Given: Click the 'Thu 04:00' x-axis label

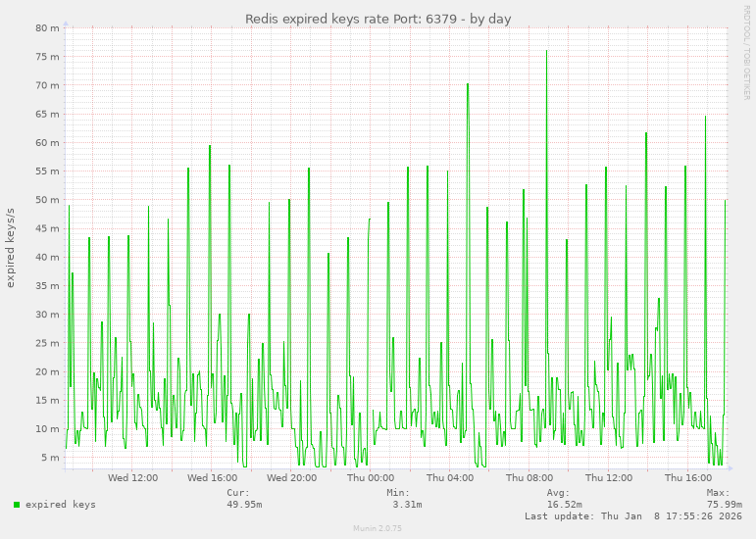Looking at the screenshot, I should (450, 478).
